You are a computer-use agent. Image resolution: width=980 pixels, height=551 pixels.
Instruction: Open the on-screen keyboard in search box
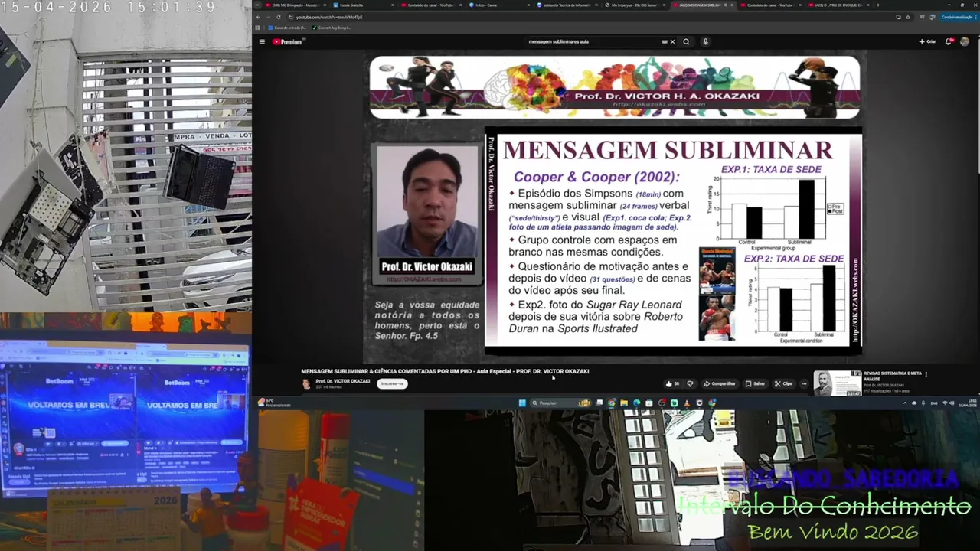tap(665, 42)
